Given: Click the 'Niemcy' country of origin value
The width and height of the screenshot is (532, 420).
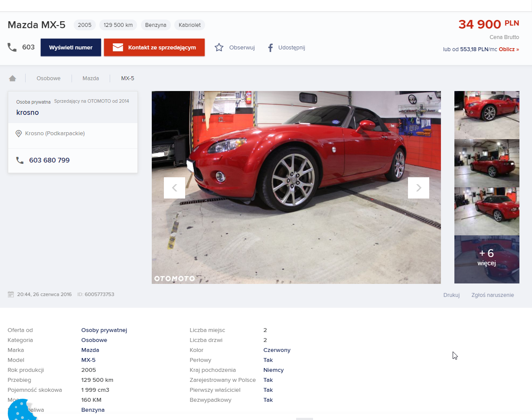Looking at the screenshot, I should [x=274, y=370].
